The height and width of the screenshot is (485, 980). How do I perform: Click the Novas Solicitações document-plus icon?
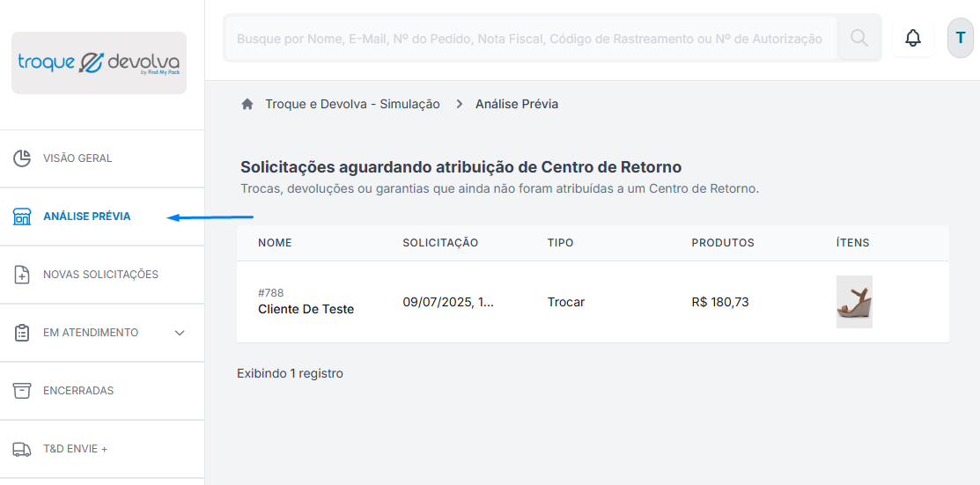[x=22, y=275]
